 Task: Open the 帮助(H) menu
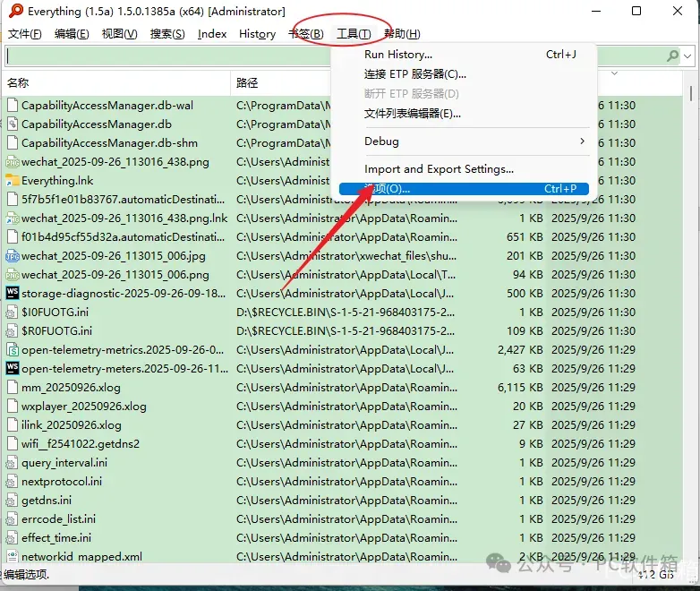pos(402,34)
